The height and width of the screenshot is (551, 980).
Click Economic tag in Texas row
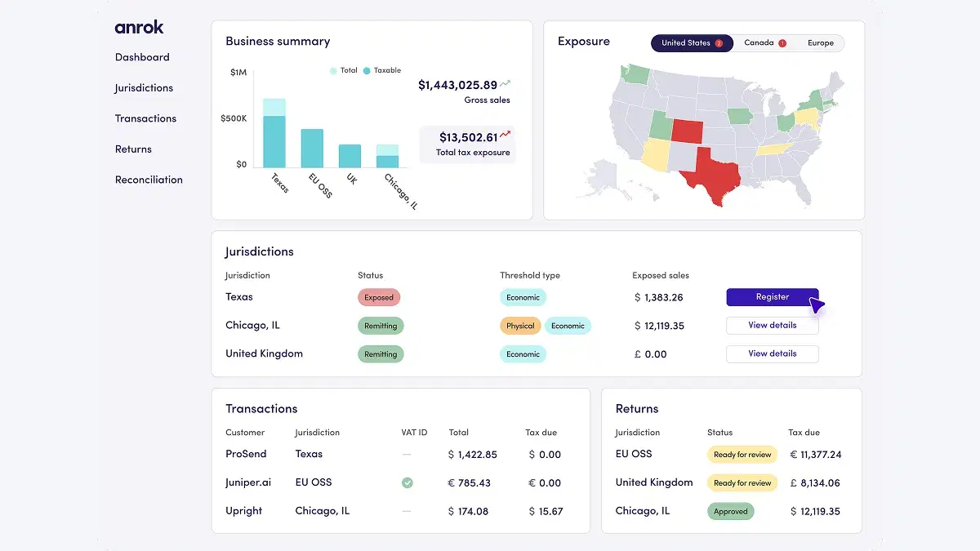click(523, 298)
